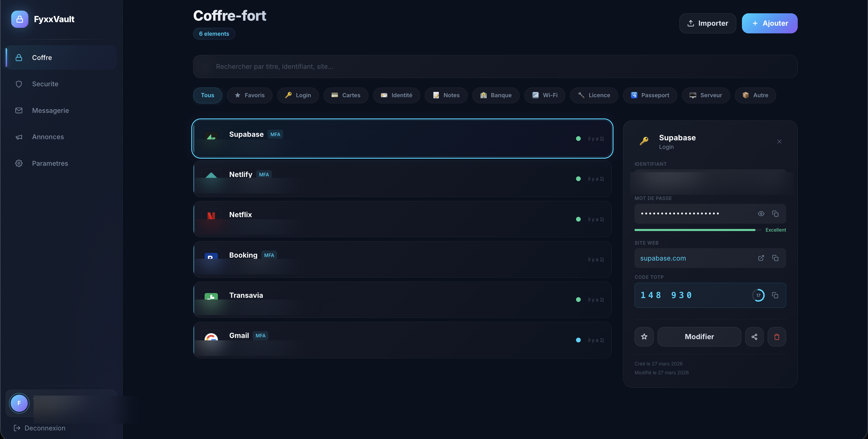This screenshot has width=868, height=439.
Task: Go to Messagerie section
Action: [x=50, y=110]
